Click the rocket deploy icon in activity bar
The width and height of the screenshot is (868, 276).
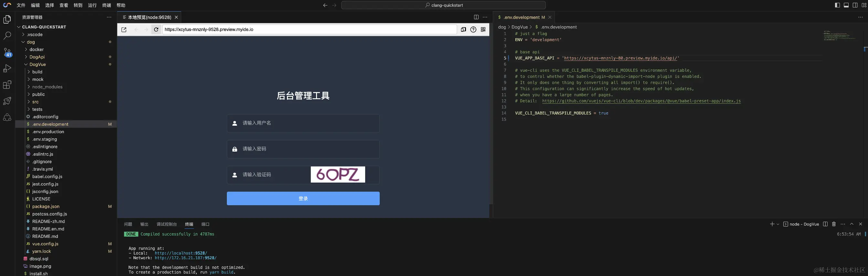[x=7, y=101]
